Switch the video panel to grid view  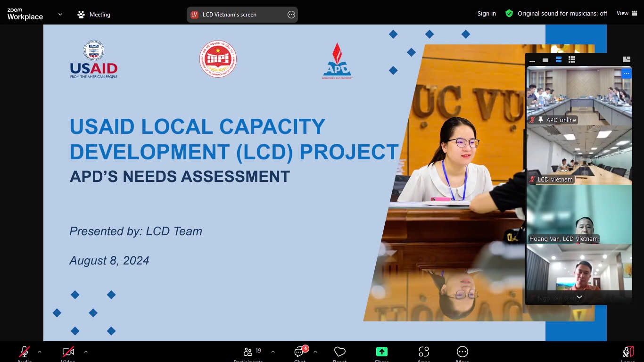click(x=572, y=59)
